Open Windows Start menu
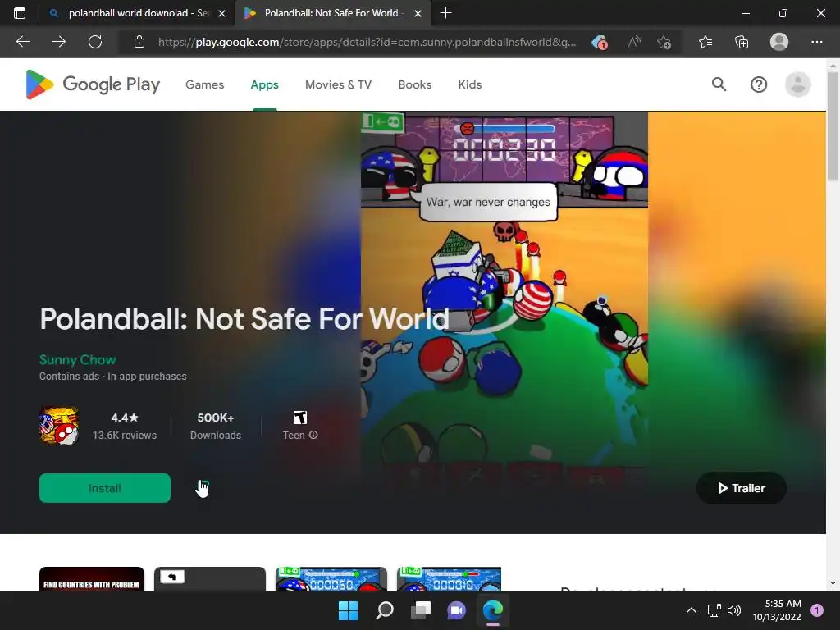This screenshot has width=840, height=630. 348,610
